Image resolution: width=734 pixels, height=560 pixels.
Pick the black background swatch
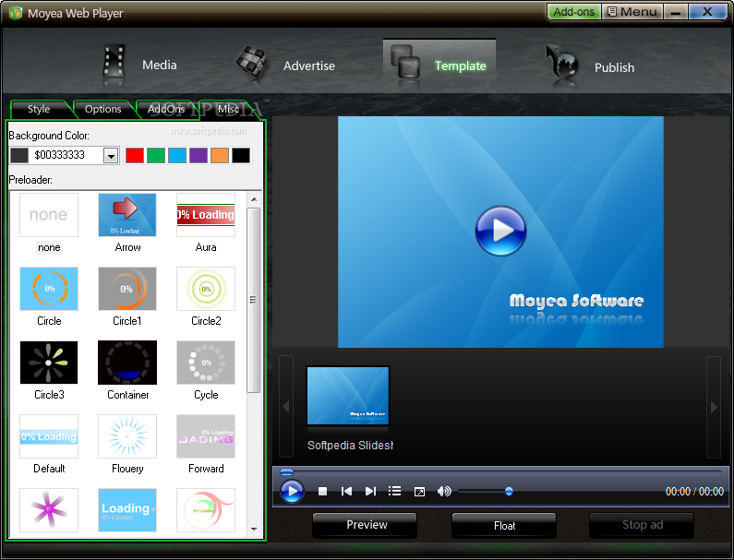tap(241, 155)
